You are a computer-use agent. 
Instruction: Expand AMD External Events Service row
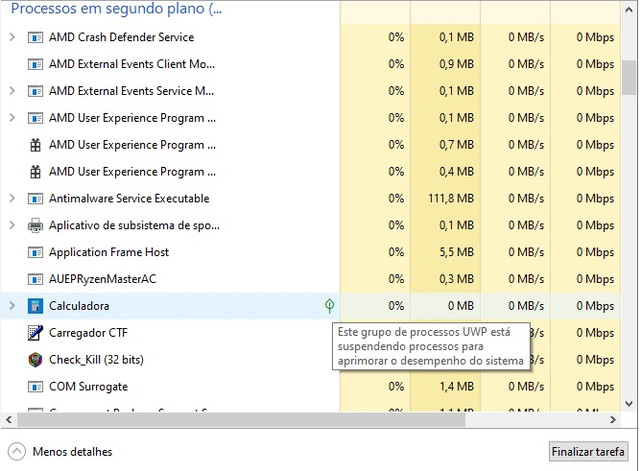pyautogui.click(x=12, y=91)
